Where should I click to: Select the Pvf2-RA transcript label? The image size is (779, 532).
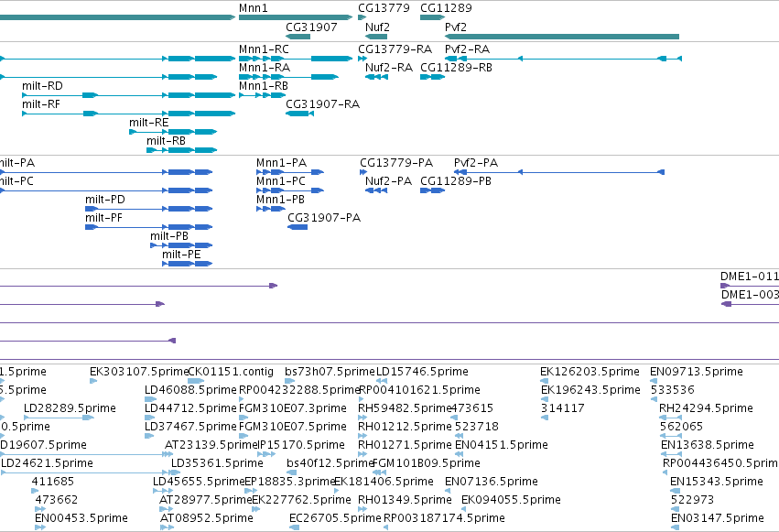[467, 49]
